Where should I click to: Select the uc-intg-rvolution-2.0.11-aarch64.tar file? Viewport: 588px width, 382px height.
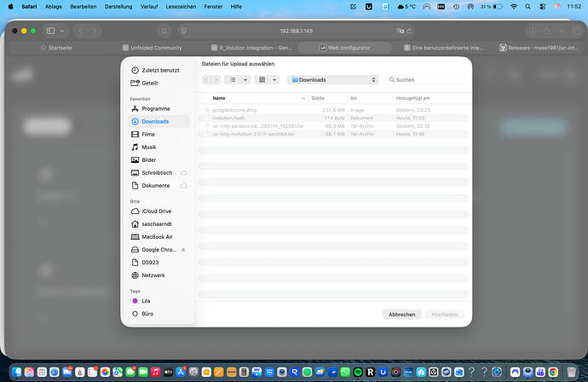(x=253, y=134)
